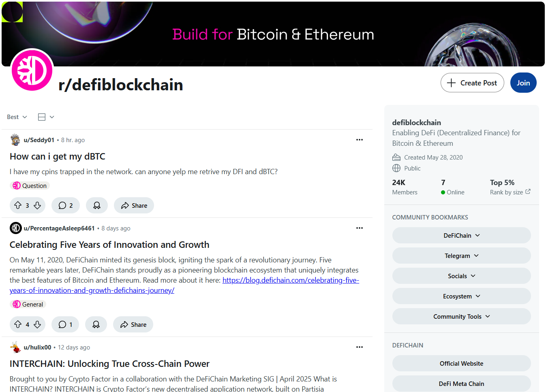Open options menu for hulix00's INTERCHAIN post
This screenshot has width=546, height=392.
pyautogui.click(x=360, y=347)
